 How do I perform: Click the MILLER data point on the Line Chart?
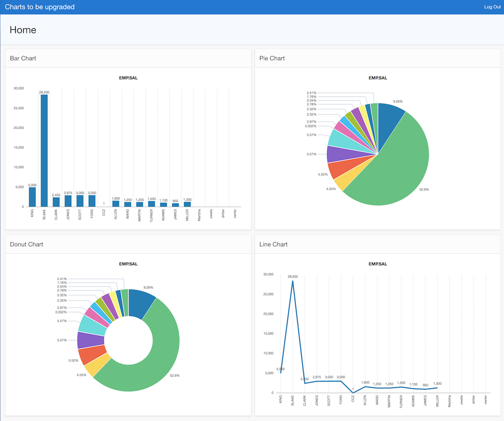pos(436,388)
